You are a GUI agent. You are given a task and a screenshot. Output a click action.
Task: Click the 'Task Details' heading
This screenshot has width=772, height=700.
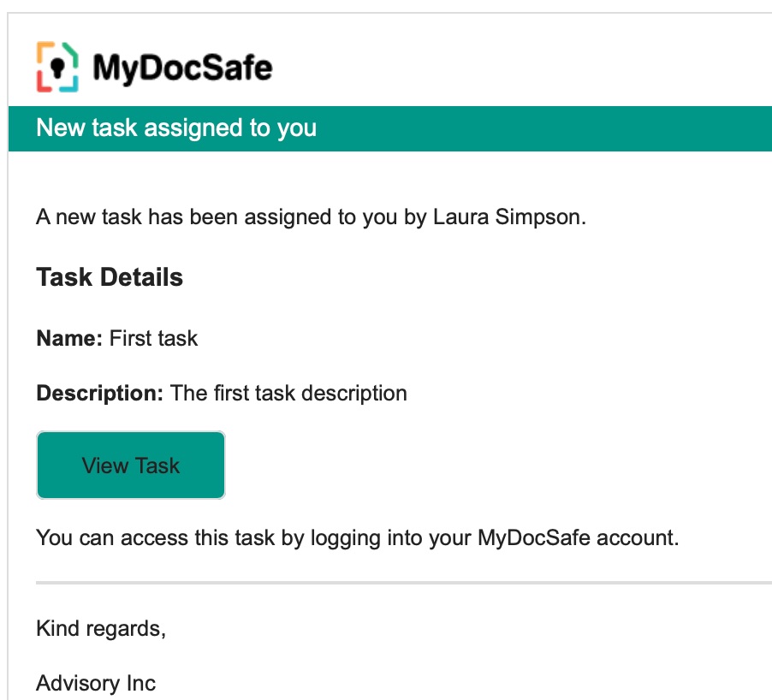[x=109, y=276]
